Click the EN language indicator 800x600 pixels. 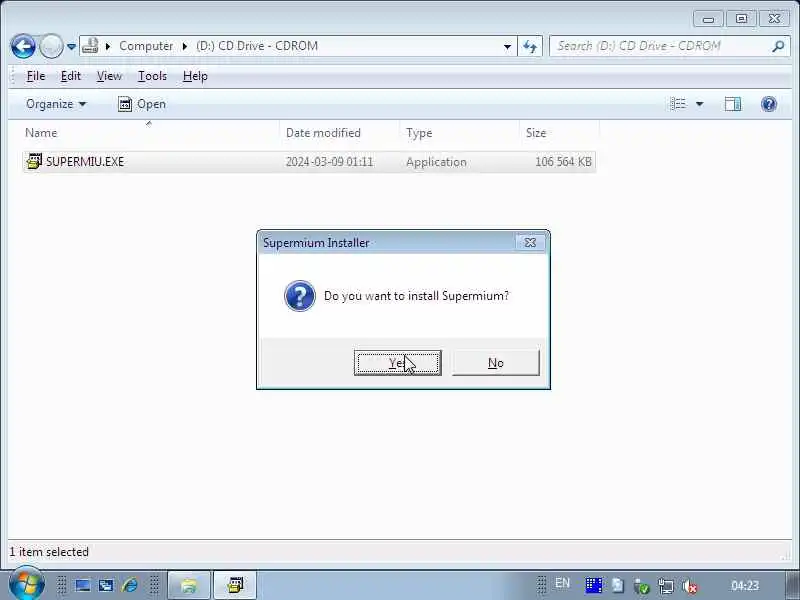point(562,583)
